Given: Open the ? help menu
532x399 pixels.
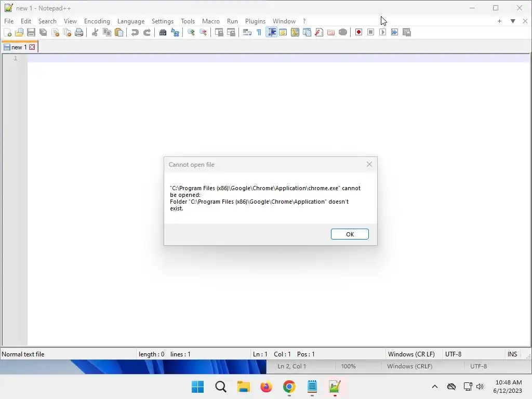Looking at the screenshot, I should click(x=304, y=21).
